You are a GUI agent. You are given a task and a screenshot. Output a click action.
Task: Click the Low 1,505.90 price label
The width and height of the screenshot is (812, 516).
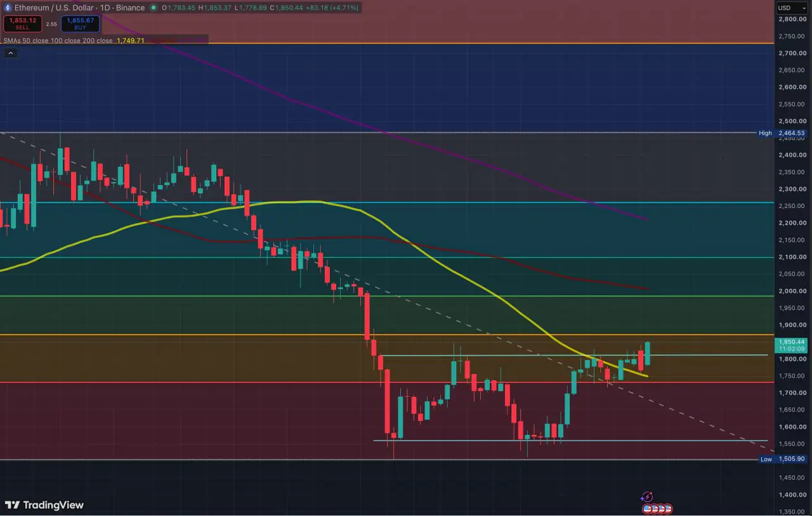click(x=783, y=459)
